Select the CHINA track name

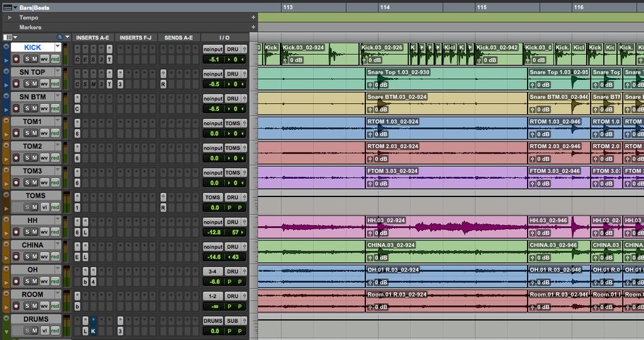pos(33,245)
